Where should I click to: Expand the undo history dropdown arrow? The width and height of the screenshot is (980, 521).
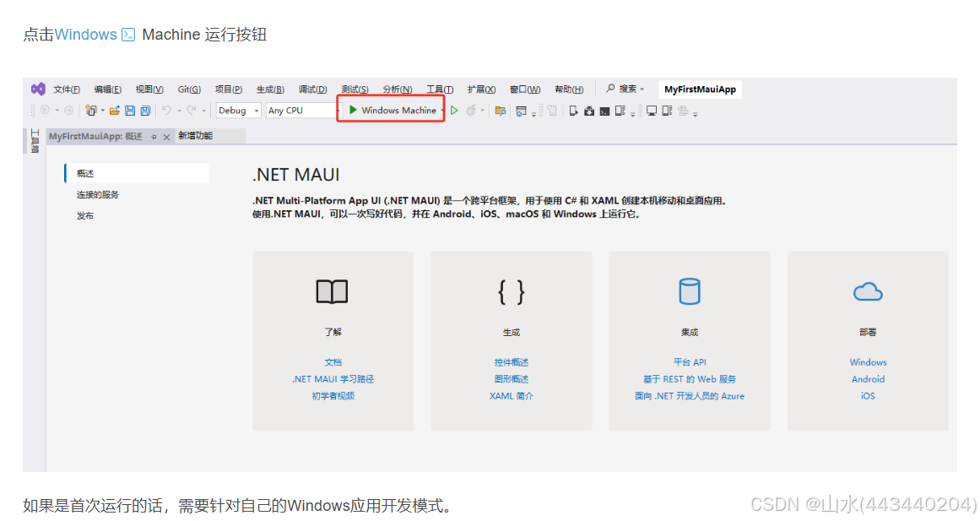(x=179, y=111)
